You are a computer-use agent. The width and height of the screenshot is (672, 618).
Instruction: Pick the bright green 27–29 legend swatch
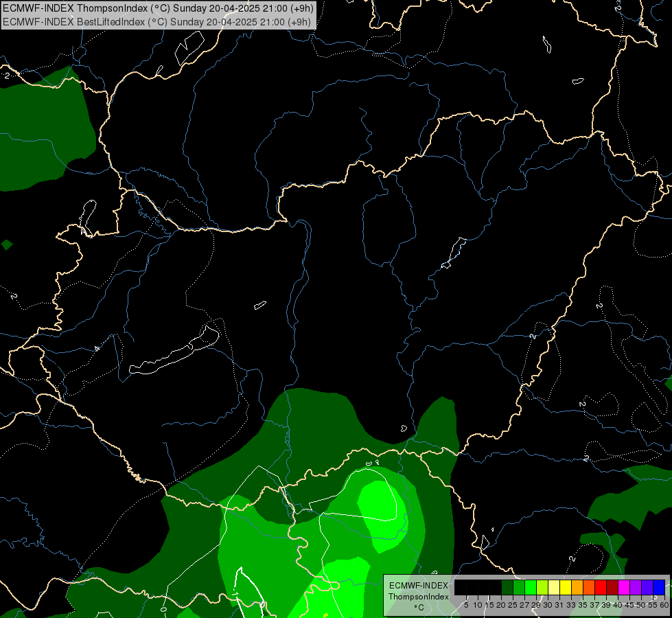[x=531, y=587]
